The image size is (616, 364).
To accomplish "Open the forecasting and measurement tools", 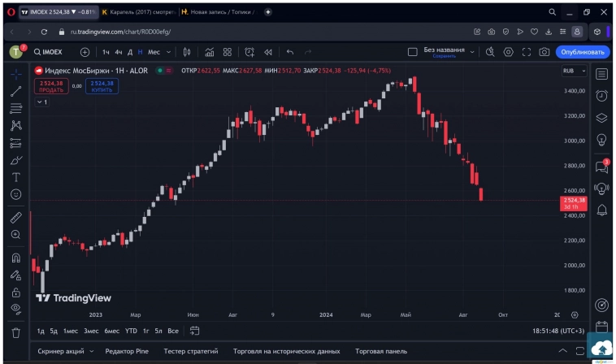I will click(16, 143).
